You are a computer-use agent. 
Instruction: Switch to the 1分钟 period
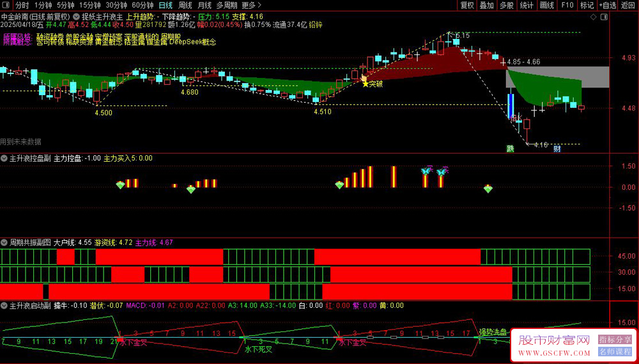click(42, 5)
